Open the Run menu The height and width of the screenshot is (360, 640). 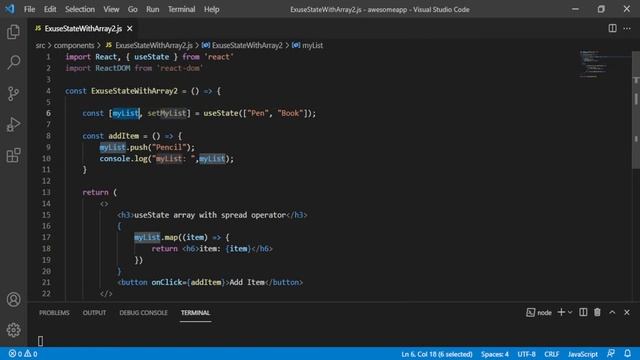[153, 9]
